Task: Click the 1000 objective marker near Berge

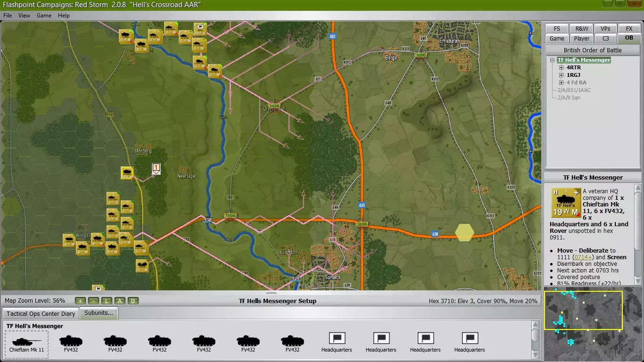Action: (x=421, y=56)
